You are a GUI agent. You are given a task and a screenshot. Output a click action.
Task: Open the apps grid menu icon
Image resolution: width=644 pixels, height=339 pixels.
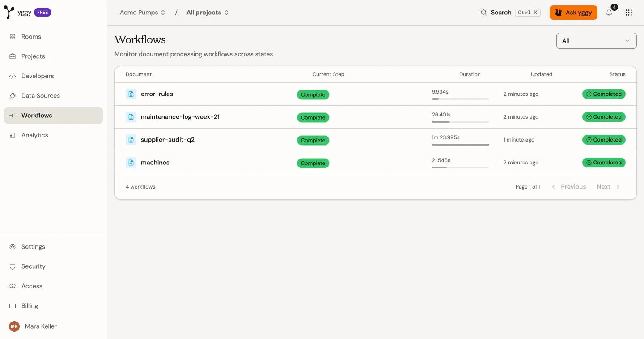(x=629, y=13)
